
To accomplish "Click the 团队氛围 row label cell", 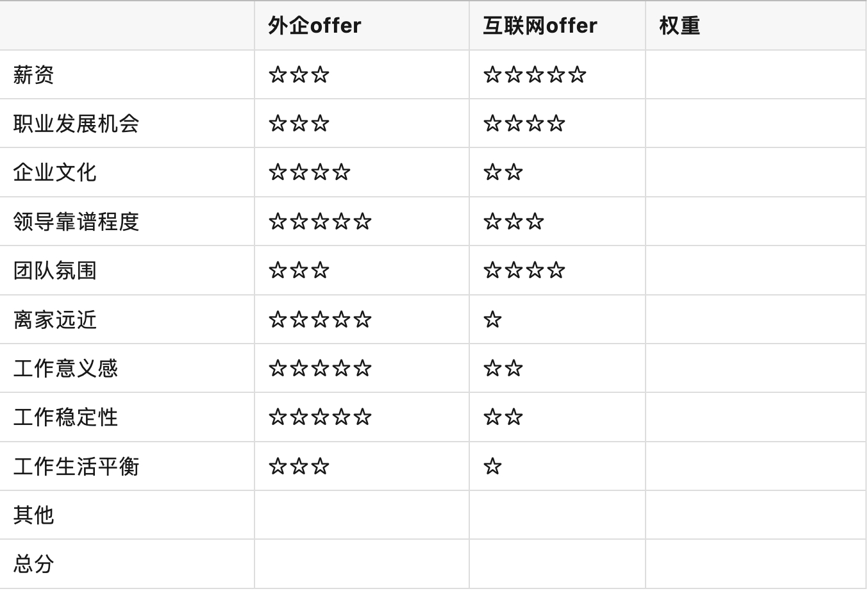I will [x=55, y=271].
